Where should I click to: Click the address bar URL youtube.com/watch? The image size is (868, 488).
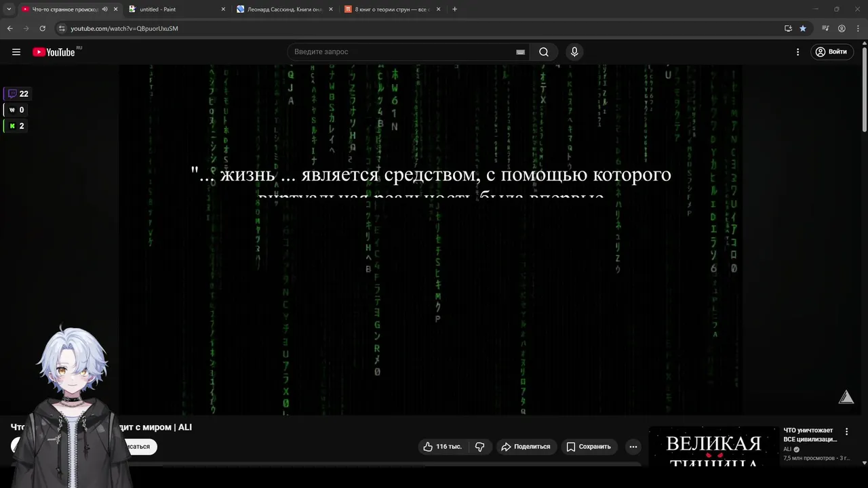click(x=124, y=28)
